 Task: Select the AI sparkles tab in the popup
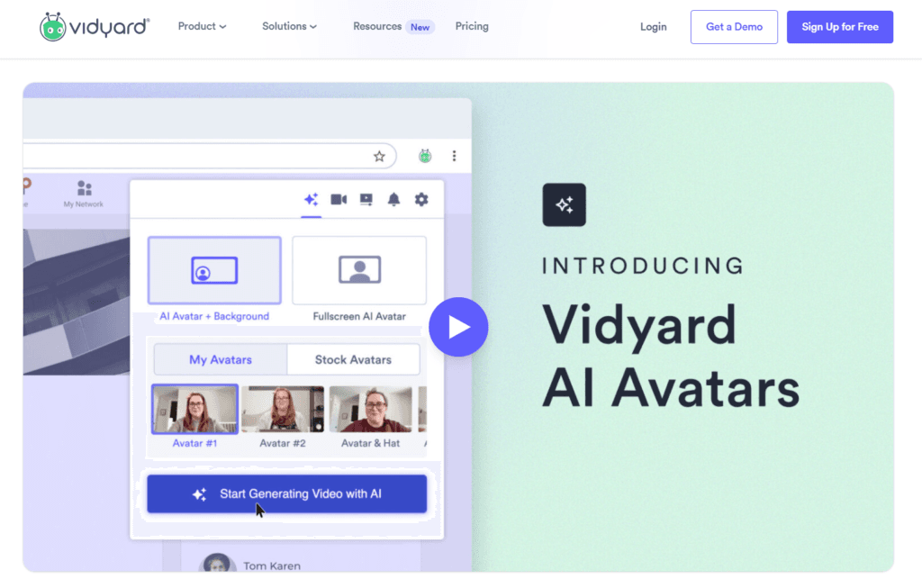click(x=311, y=200)
